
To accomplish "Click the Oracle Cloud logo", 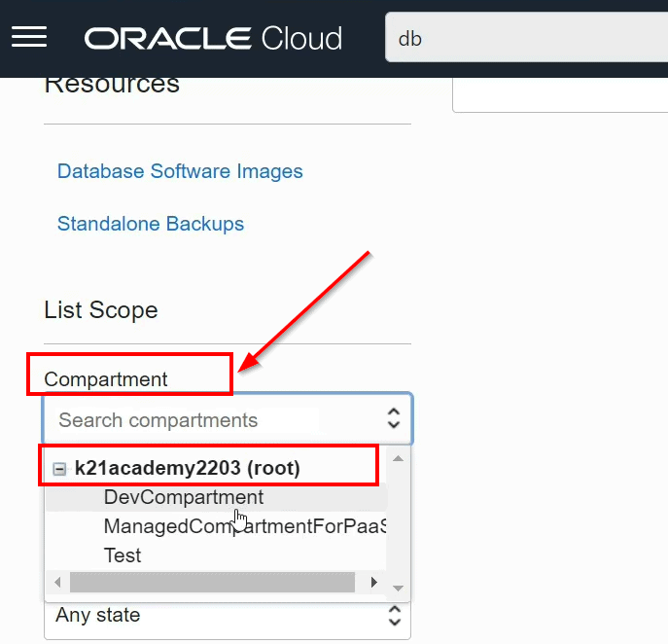I will pyautogui.click(x=213, y=39).
